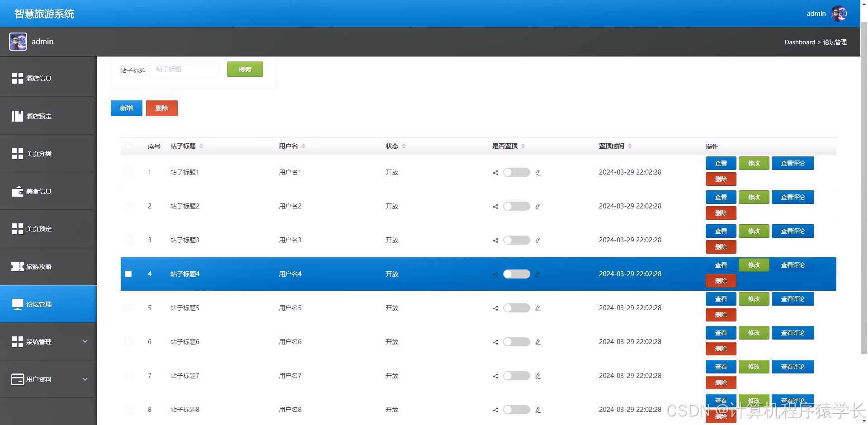Screen dimensions: 868x425
Task: Toggle the 是否置顶 switch for 帖子标题7
Action: [x=517, y=376]
